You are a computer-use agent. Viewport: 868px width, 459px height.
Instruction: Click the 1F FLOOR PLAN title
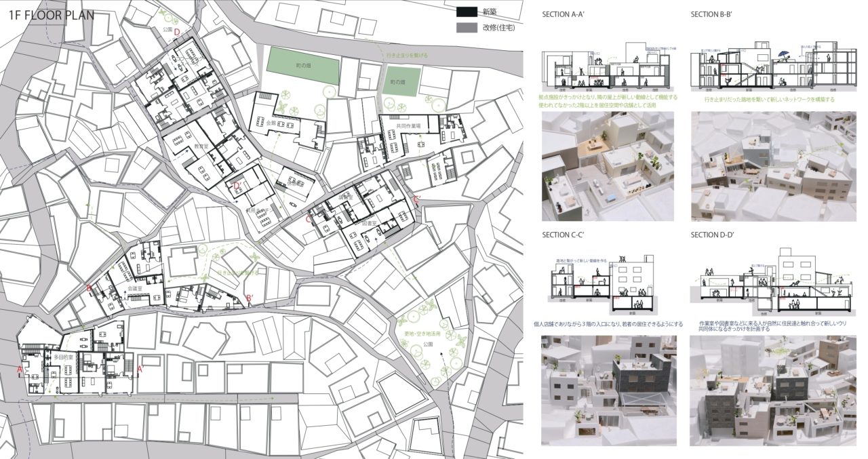(x=52, y=15)
